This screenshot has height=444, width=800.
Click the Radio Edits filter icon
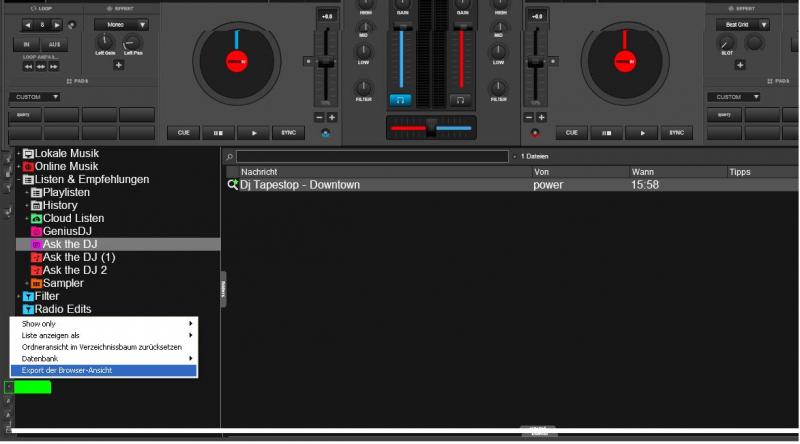pos(29,309)
